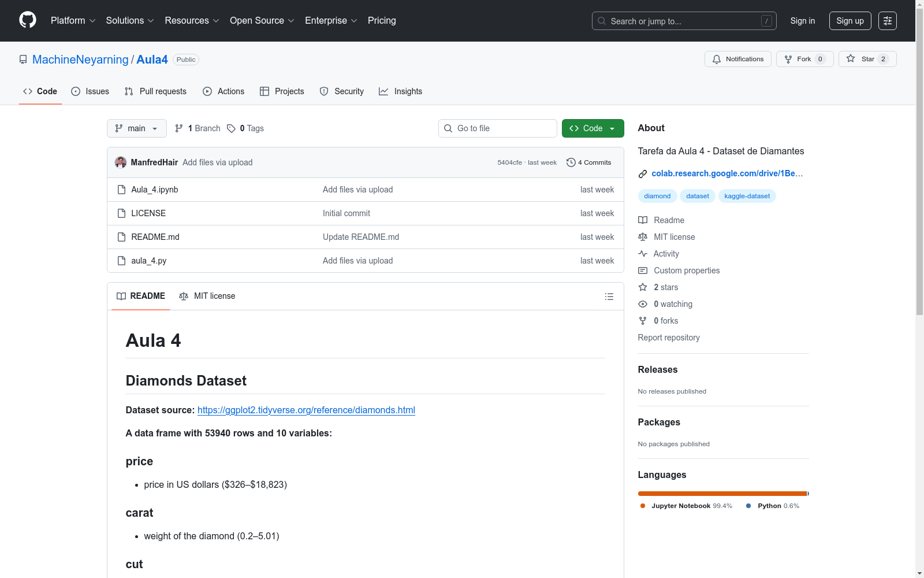
Task: Select the dataset topic tag
Action: (698, 196)
